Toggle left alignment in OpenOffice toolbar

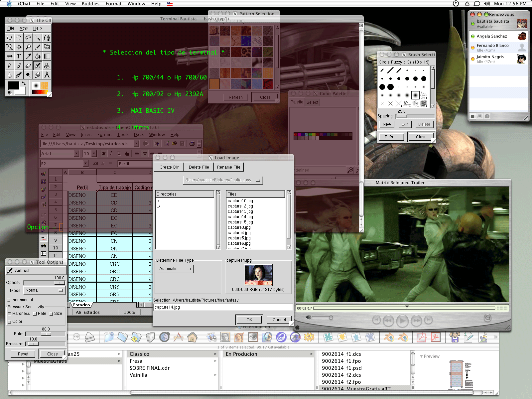(x=137, y=154)
